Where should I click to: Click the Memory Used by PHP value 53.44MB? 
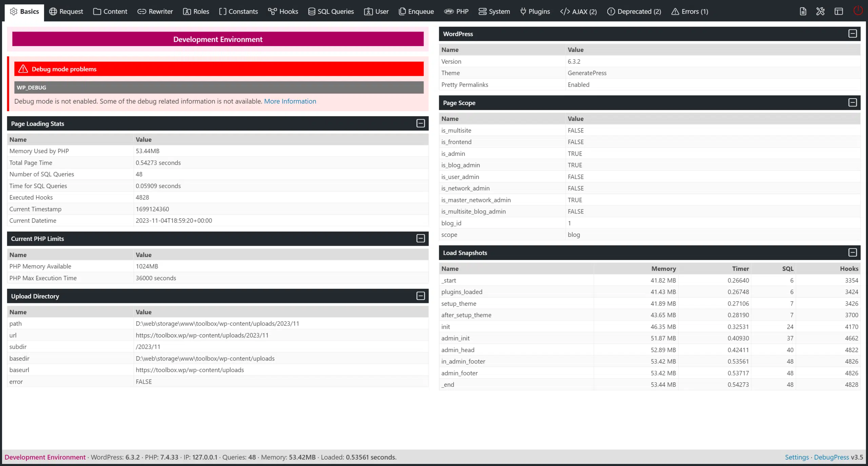coord(147,151)
